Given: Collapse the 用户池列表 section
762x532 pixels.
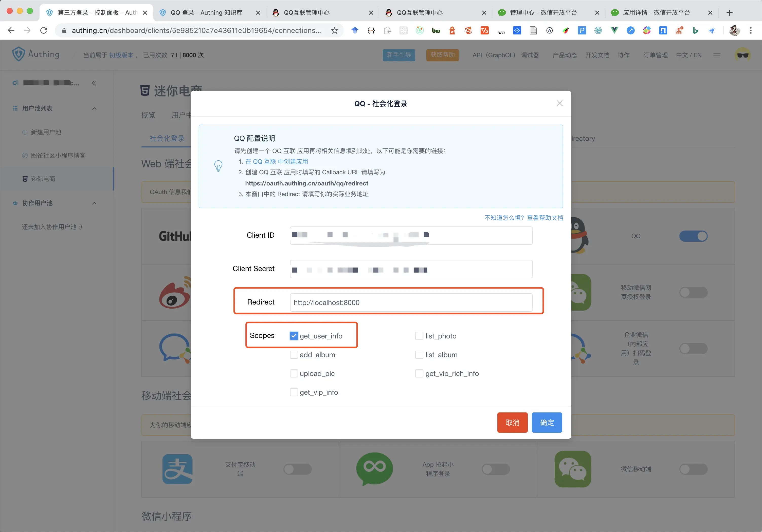Looking at the screenshot, I should (94, 108).
